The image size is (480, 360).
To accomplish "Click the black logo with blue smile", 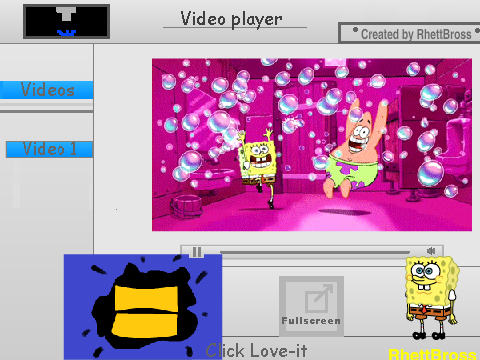I will (x=66, y=21).
